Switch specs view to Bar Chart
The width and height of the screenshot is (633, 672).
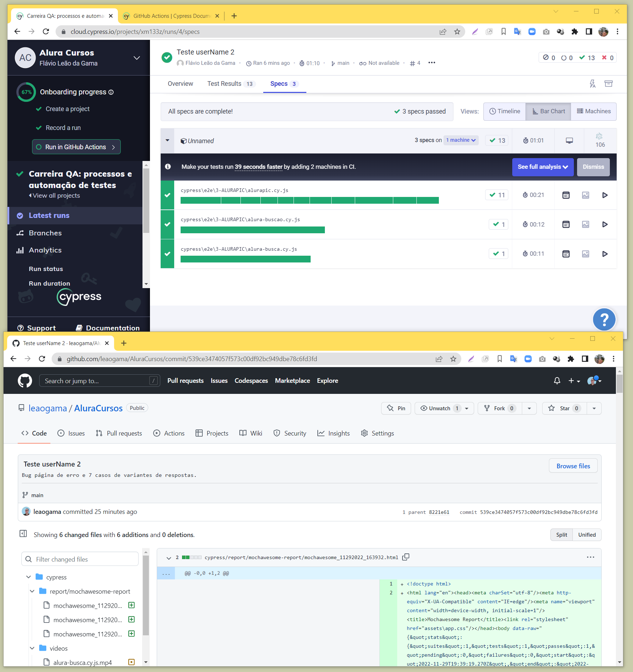pyautogui.click(x=548, y=111)
